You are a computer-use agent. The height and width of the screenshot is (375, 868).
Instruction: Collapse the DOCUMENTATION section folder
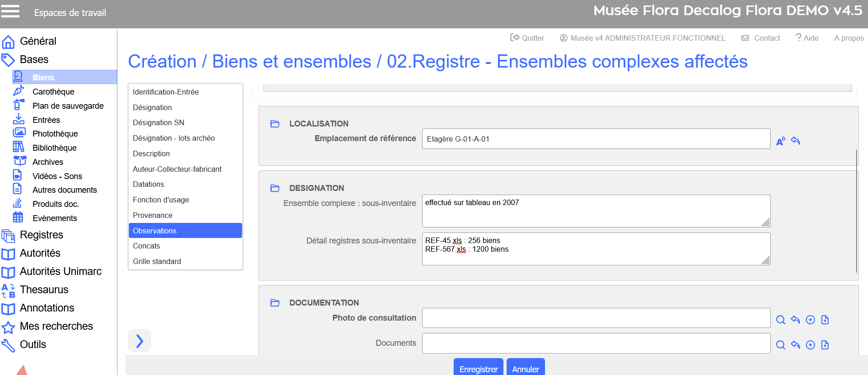coord(275,303)
